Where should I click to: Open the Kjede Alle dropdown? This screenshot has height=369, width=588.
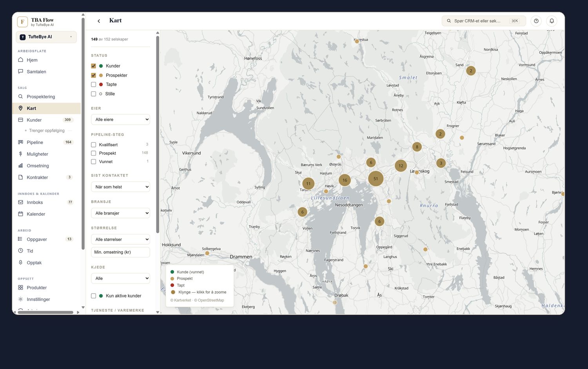pos(120,278)
